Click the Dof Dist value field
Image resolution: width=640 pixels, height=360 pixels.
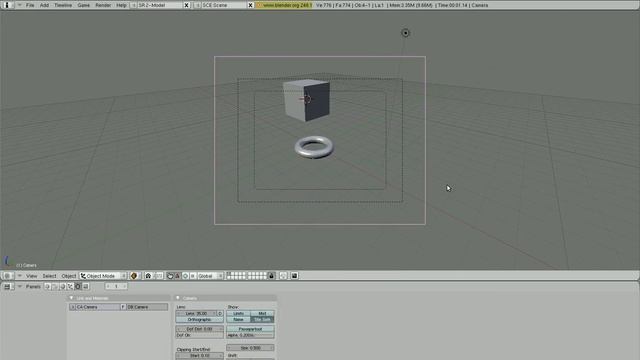[200, 329]
